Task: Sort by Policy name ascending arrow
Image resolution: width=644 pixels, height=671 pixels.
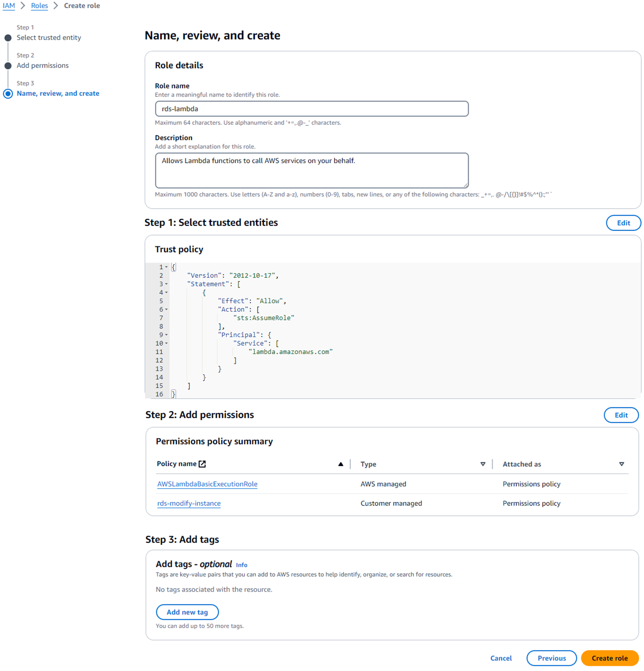Action: (340, 464)
